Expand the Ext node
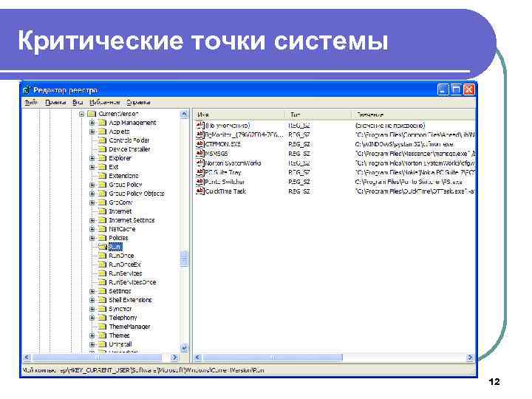This screenshot has height=399, width=532. [x=92, y=167]
